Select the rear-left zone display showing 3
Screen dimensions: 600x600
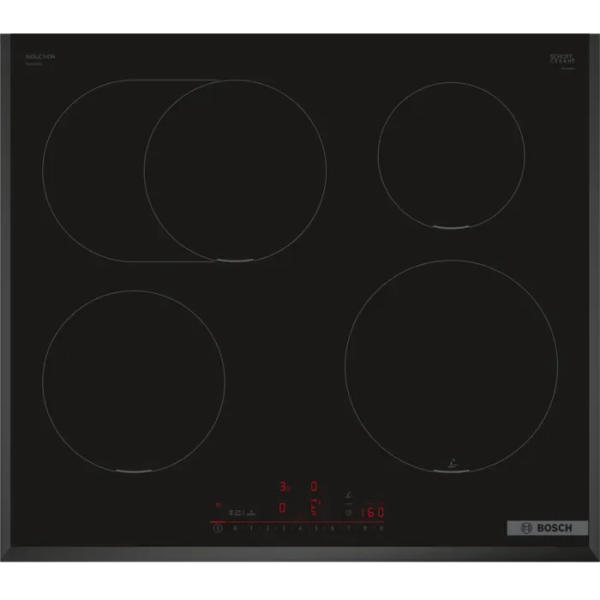[x=284, y=487]
